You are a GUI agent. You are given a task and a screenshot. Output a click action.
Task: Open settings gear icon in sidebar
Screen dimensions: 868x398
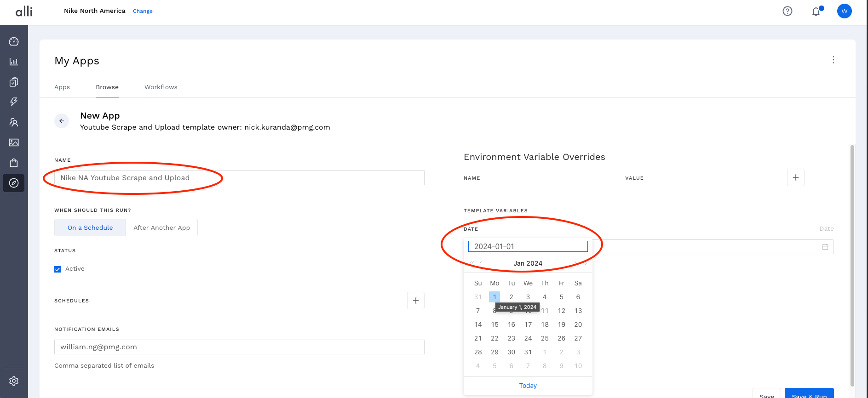(14, 381)
